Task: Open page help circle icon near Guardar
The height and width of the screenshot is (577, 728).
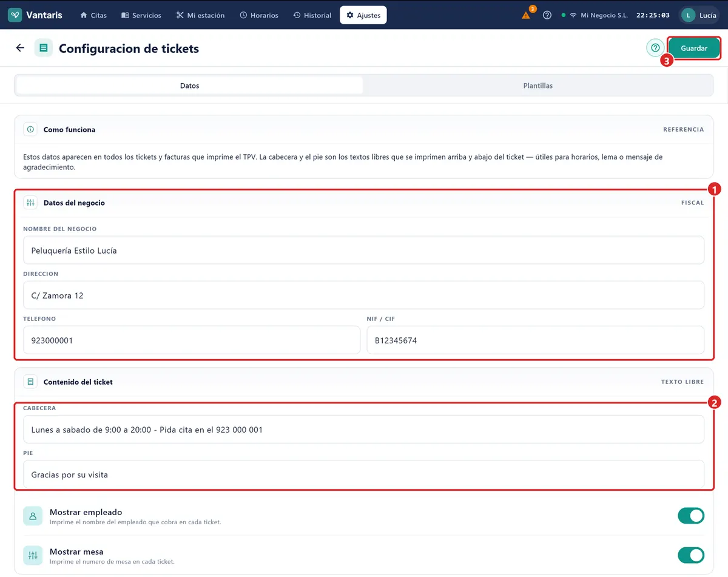Action: pos(655,48)
